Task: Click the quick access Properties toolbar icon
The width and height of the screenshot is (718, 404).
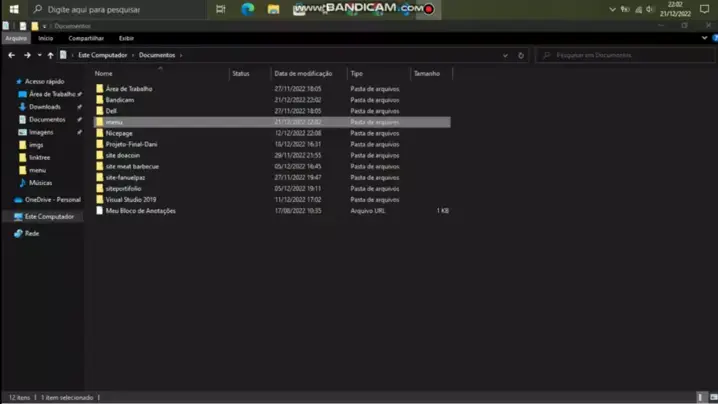Action: (x=22, y=26)
